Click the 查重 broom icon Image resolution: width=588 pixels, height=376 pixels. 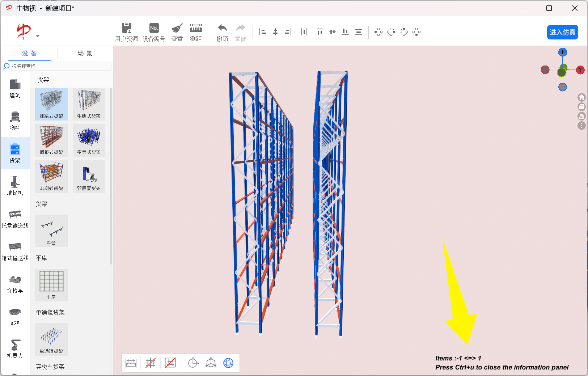tap(177, 32)
